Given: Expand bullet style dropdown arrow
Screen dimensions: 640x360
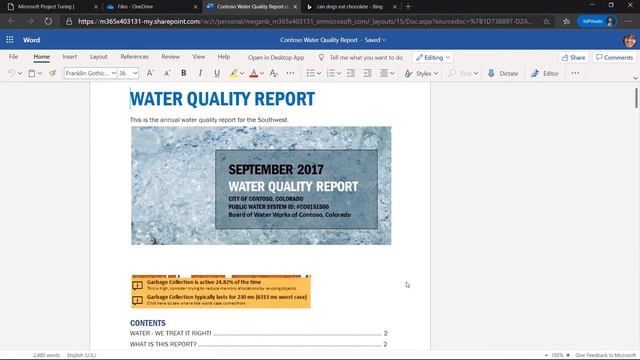Looking at the screenshot, I should tap(319, 73).
